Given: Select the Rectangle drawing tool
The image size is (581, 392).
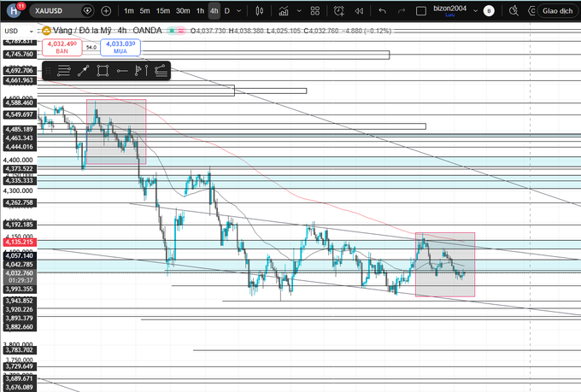Looking at the screenshot, I should [103, 70].
